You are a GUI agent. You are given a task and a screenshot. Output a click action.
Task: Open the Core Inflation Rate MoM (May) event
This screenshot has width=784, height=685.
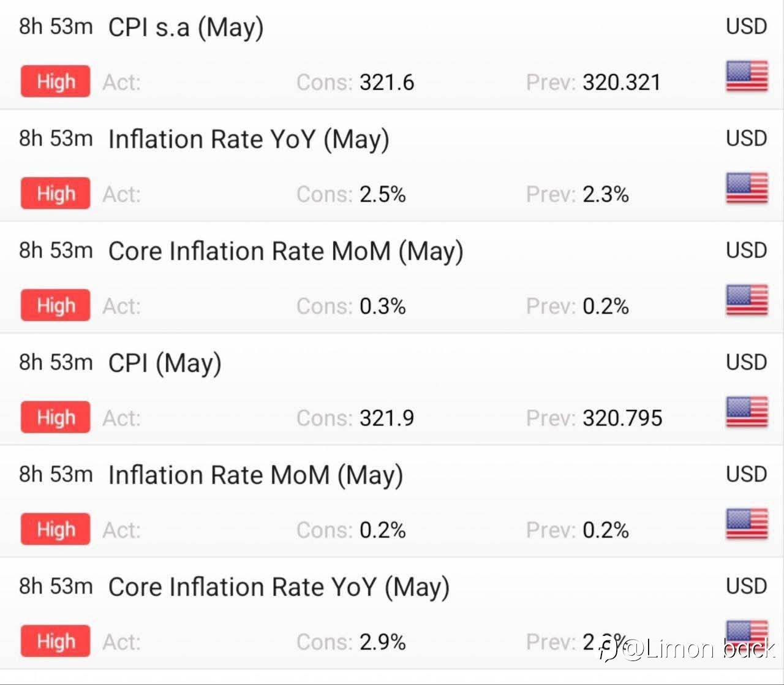tap(285, 251)
